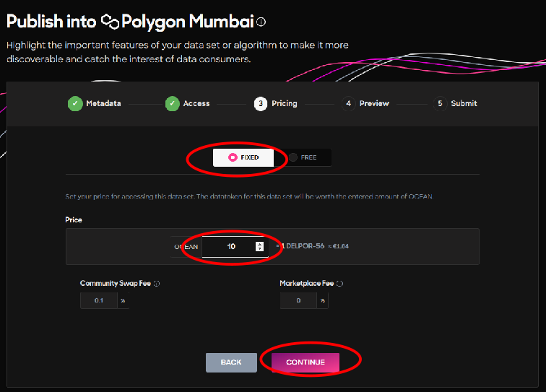Focus the OCEAN price input field
The height and width of the screenshot is (392, 546).
click(x=235, y=247)
